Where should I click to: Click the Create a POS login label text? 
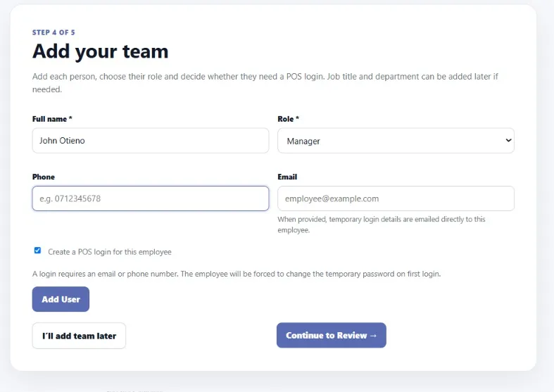pyautogui.click(x=110, y=252)
